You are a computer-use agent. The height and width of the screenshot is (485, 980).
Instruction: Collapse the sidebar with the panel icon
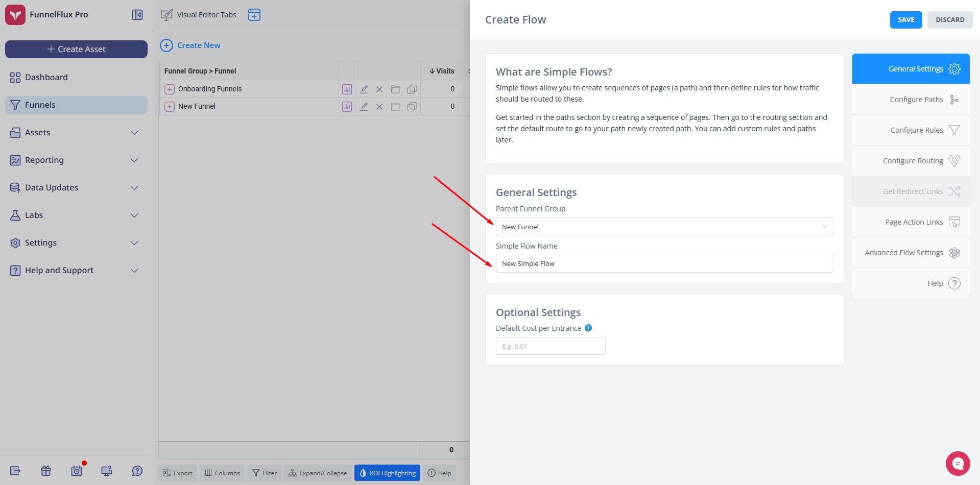click(x=137, y=15)
